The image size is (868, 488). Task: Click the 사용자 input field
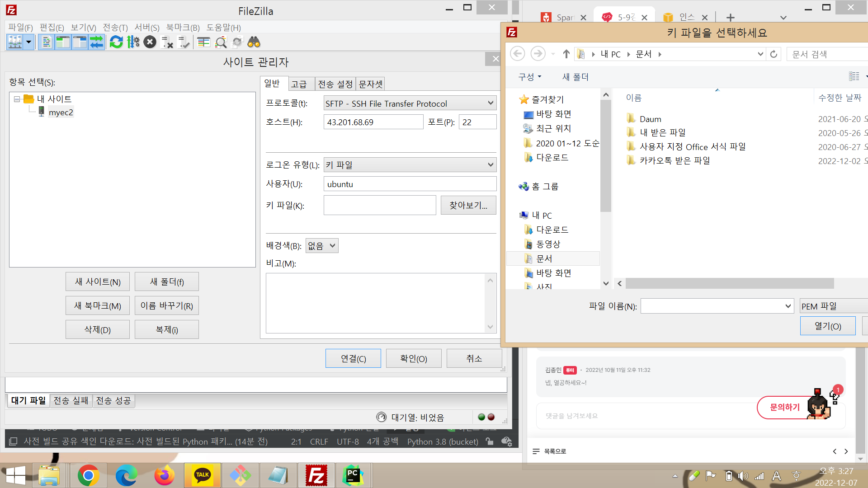coord(410,184)
